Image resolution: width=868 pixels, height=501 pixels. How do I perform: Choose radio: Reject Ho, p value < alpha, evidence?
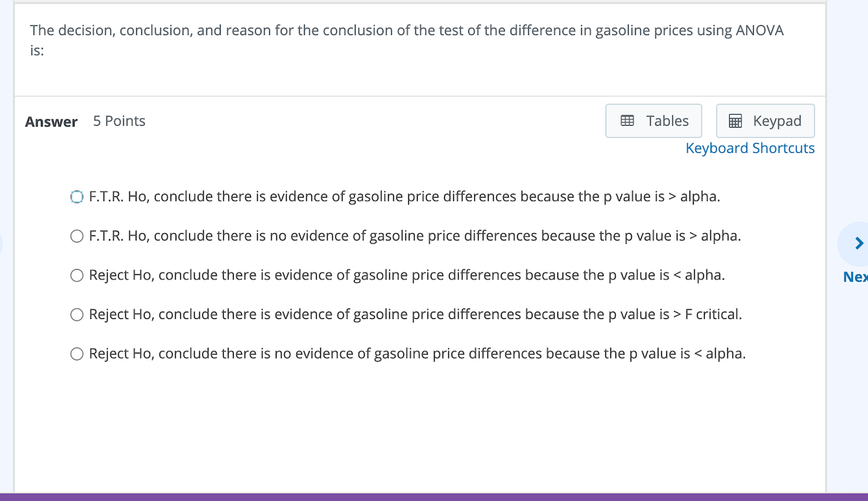(77, 275)
